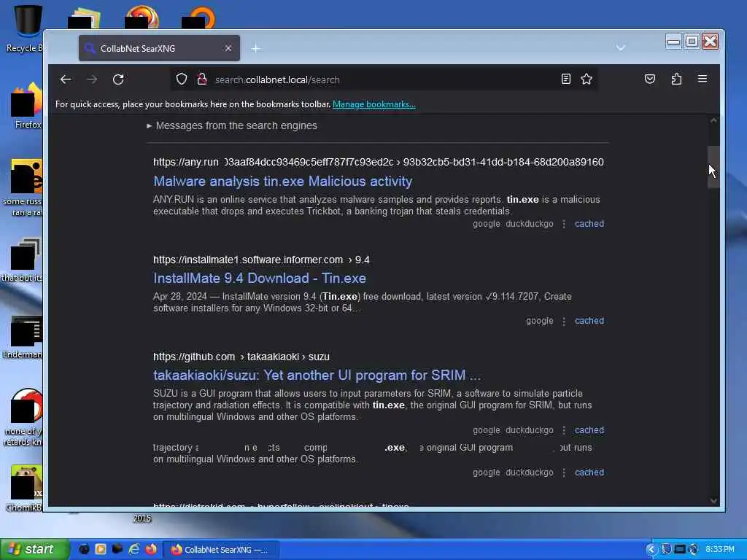747x560 pixels.
Task: Open three-dot options for any.run result
Action: [x=564, y=224]
